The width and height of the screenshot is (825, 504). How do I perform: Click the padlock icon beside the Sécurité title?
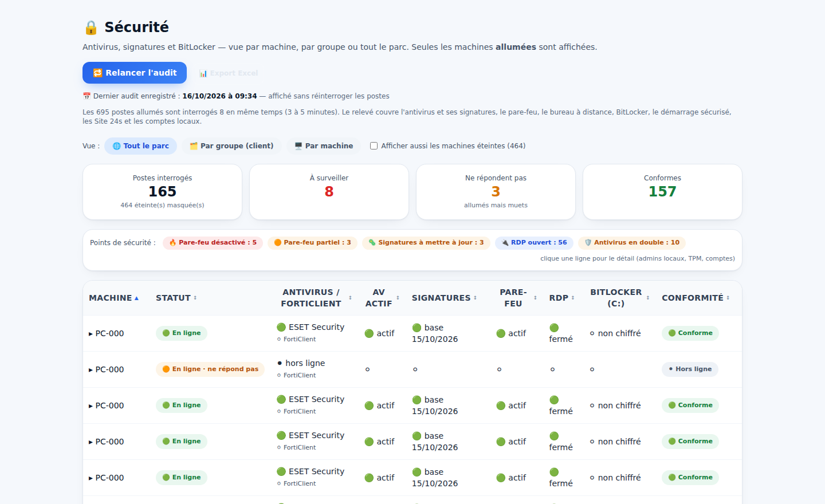[91, 27]
